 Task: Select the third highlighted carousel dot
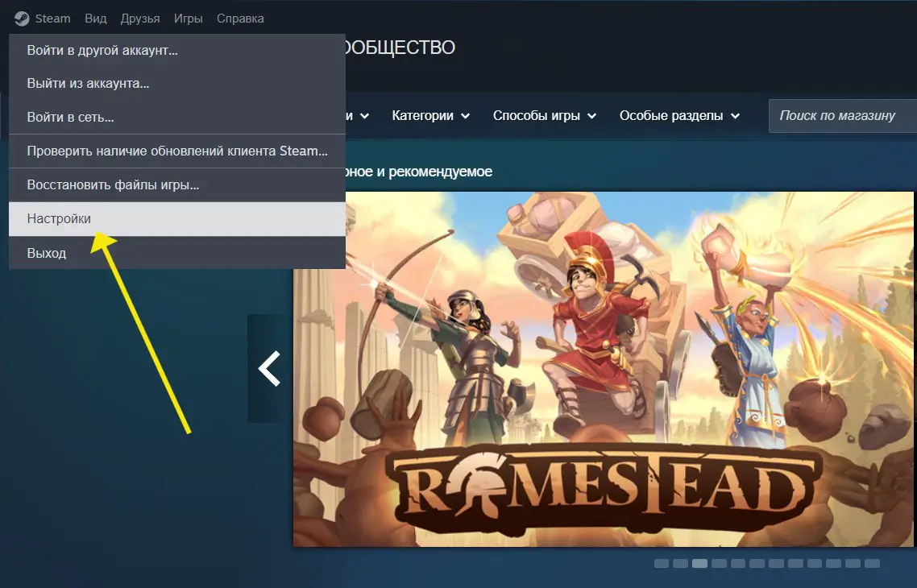click(699, 564)
